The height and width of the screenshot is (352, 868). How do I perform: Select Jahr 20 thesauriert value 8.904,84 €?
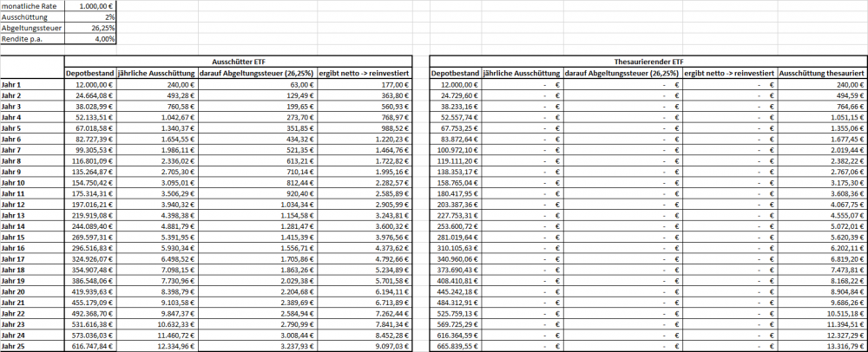tap(822, 292)
